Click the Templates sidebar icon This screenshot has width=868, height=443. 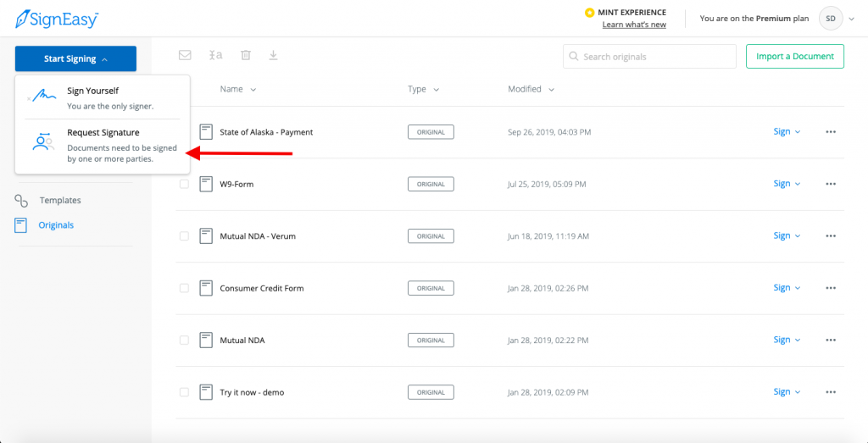21,200
